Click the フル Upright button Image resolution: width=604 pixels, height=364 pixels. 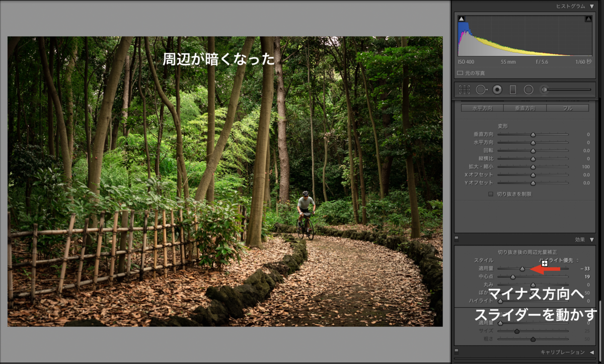tap(567, 108)
